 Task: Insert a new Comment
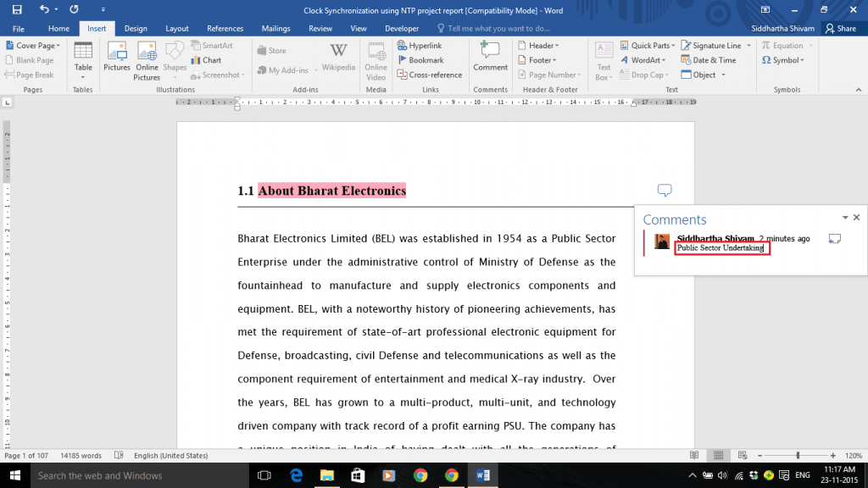tap(490, 59)
